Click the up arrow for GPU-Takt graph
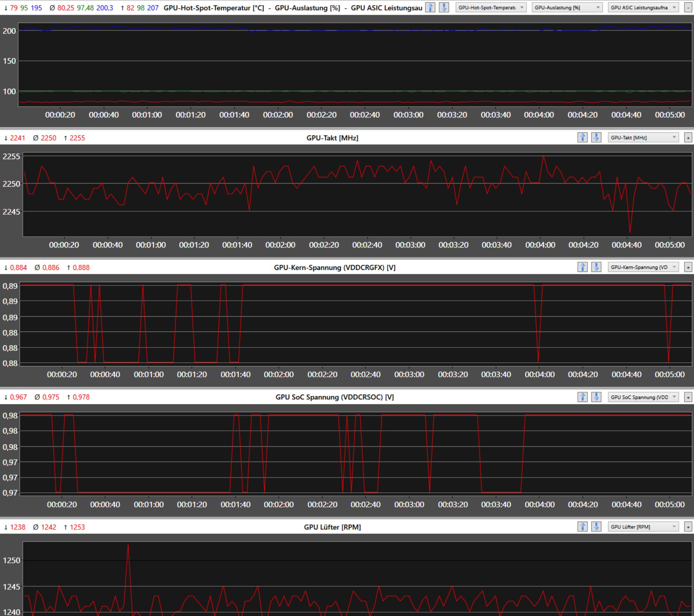 pos(582,137)
